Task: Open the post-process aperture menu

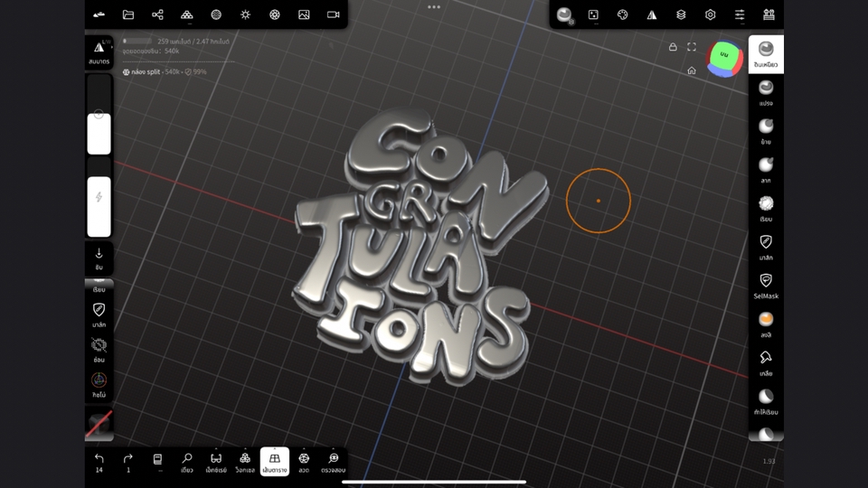Action: [275, 14]
